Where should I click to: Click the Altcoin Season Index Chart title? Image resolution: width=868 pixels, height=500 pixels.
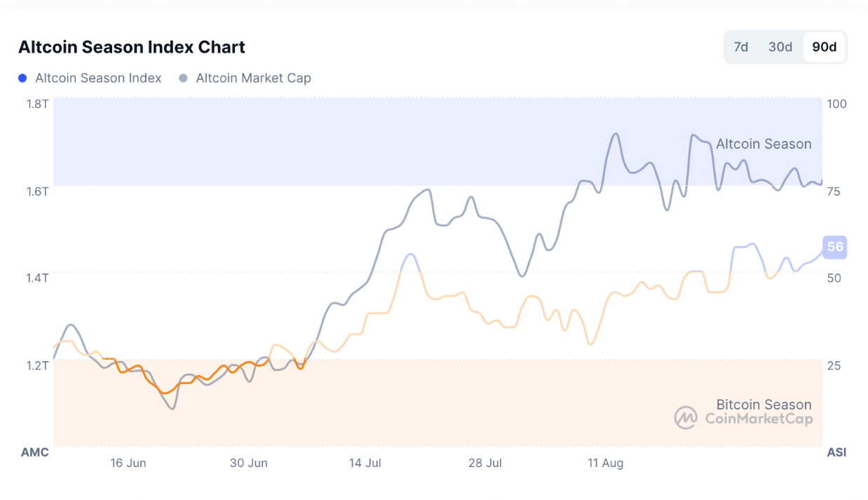pyautogui.click(x=131, y=47)
